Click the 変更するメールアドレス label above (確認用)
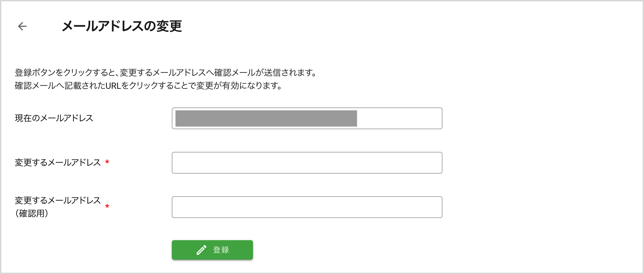644x274 pixels. [58, 201]
